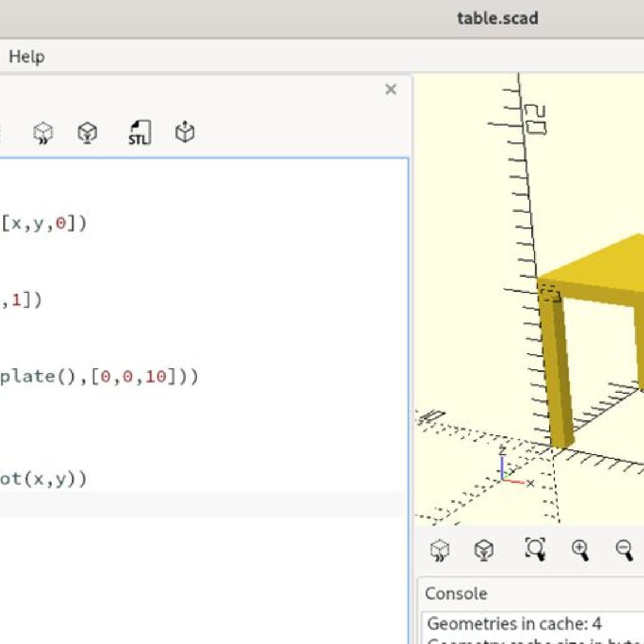Export the model as STL

(139, 133)
